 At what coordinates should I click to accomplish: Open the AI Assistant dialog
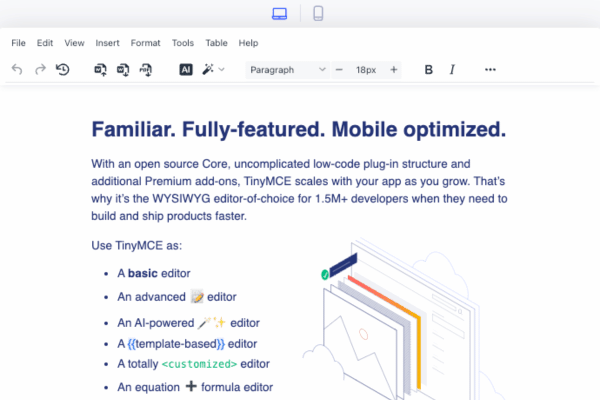click(x=186, y=70)
